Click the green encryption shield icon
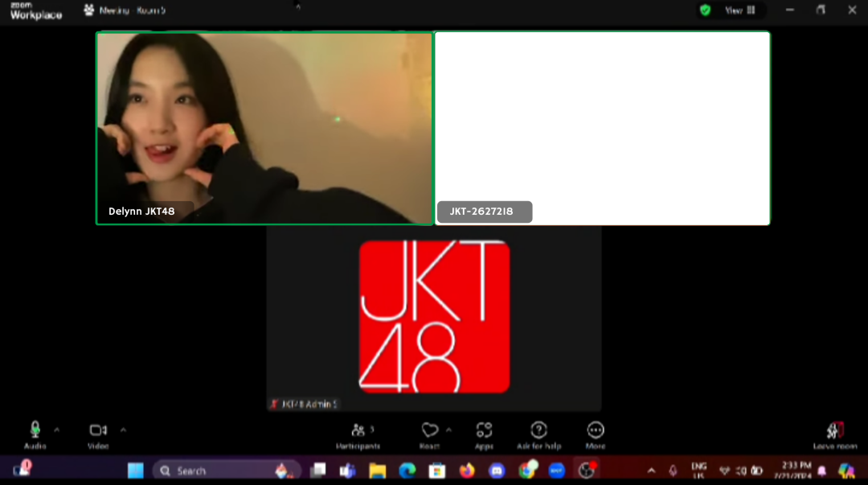868x485 pixels. tap(706, 10)
